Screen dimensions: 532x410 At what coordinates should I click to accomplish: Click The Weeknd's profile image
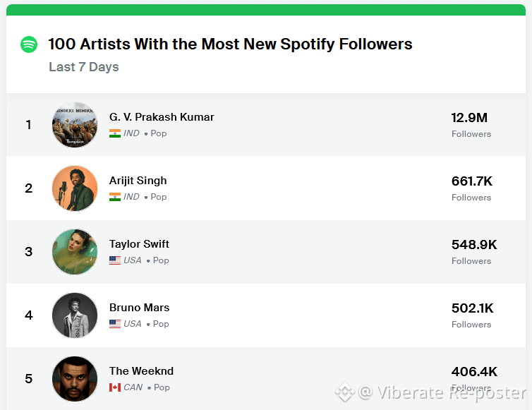(75, 379)
